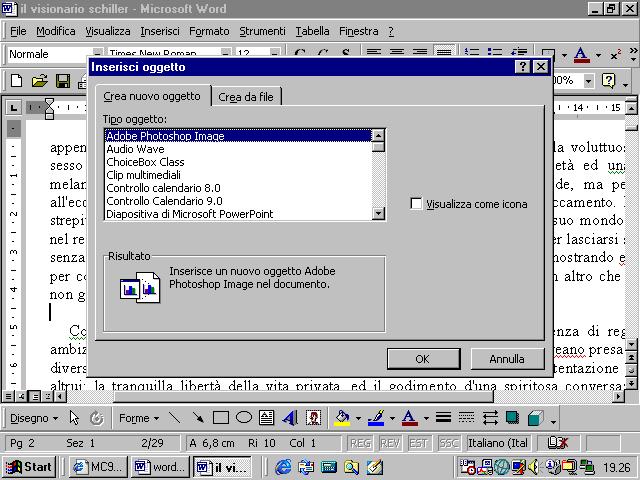This screenshot has width=640, height=480.
Task: Click the Dash Style icon
Action: (x=466, y=418)
